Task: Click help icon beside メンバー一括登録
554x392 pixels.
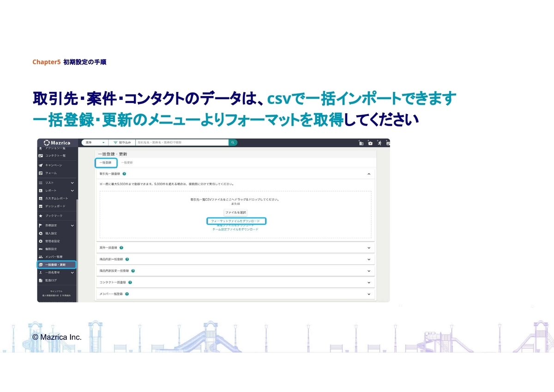Action: (x=126, y=294)
